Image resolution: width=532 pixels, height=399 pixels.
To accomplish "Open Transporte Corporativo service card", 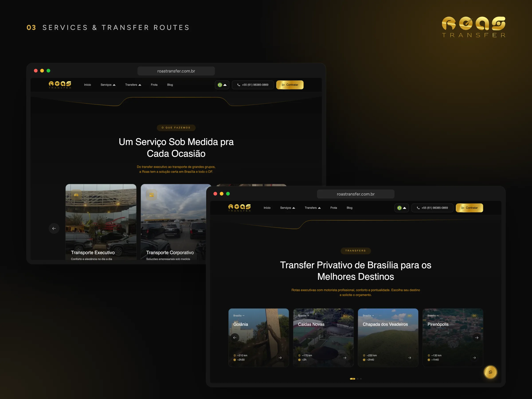I will (x=173, y=222).
